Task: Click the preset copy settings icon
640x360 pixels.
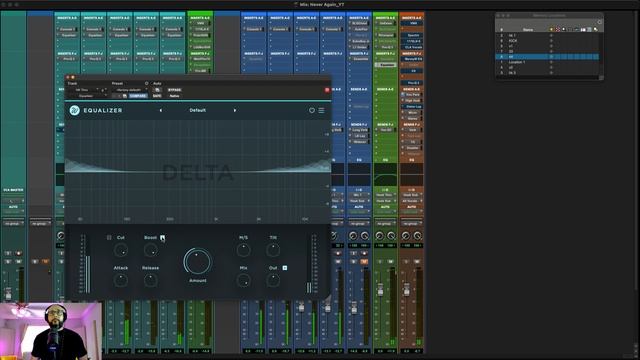Action: point(124,96)
